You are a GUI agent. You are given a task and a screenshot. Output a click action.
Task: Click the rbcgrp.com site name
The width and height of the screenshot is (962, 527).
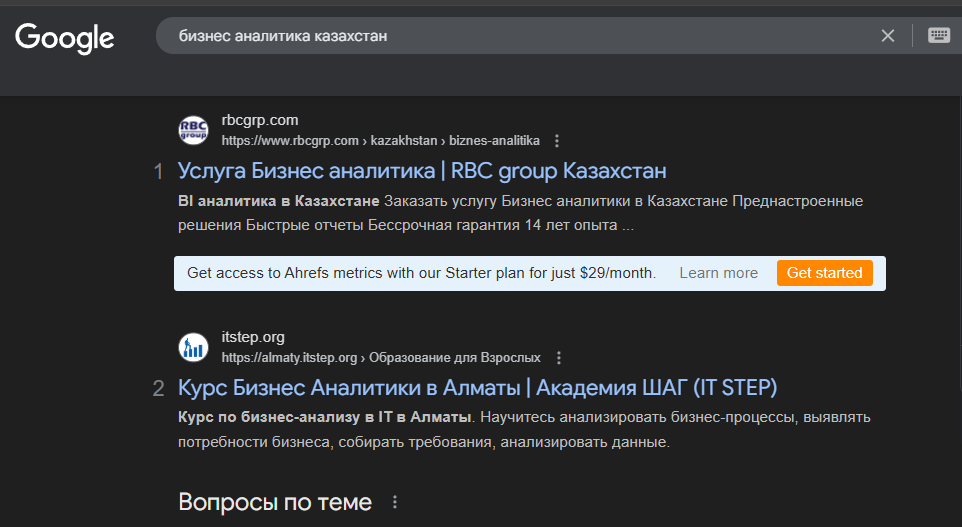tap(260, 120)
